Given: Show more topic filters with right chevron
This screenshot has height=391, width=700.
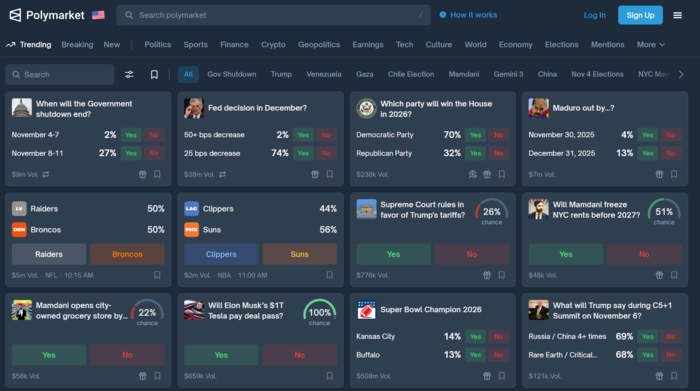Looking at the screenshot, I should pos(681,75).
